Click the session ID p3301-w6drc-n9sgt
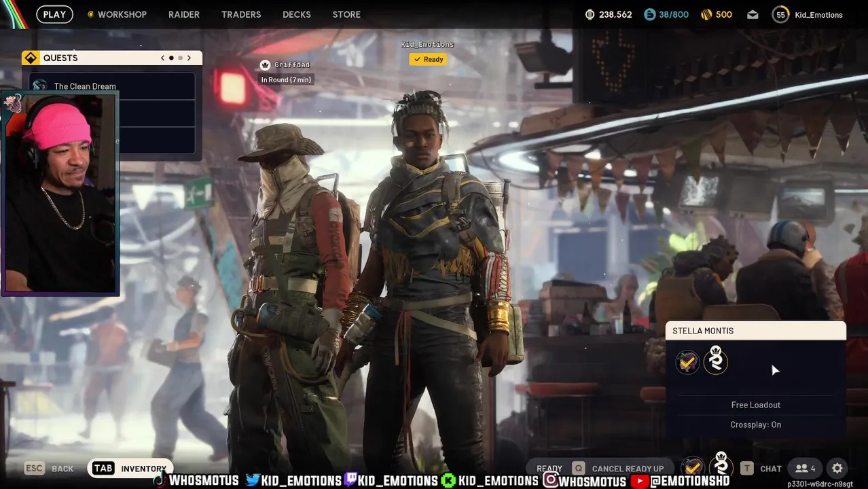868x489 pixels. tap(820, 484)
